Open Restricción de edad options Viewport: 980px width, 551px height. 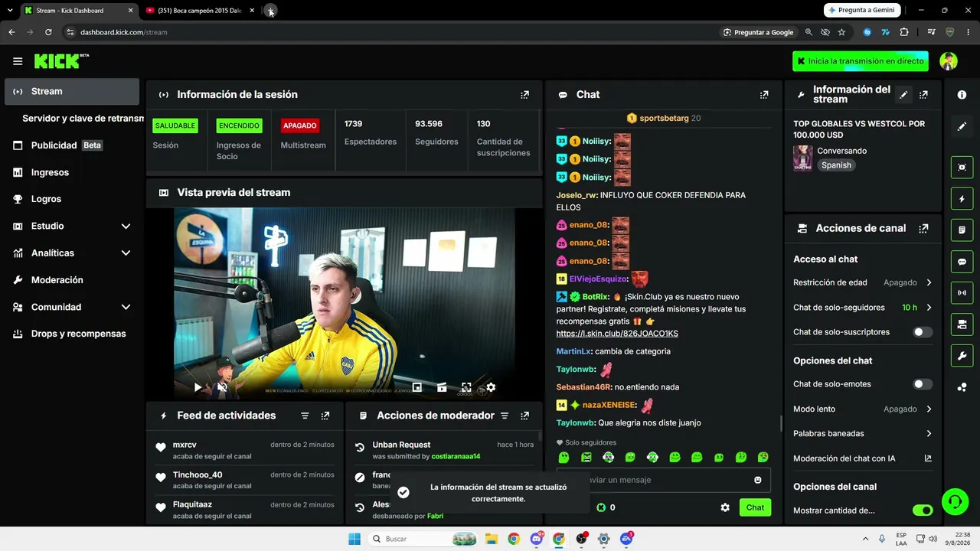(x=863, y=282)
